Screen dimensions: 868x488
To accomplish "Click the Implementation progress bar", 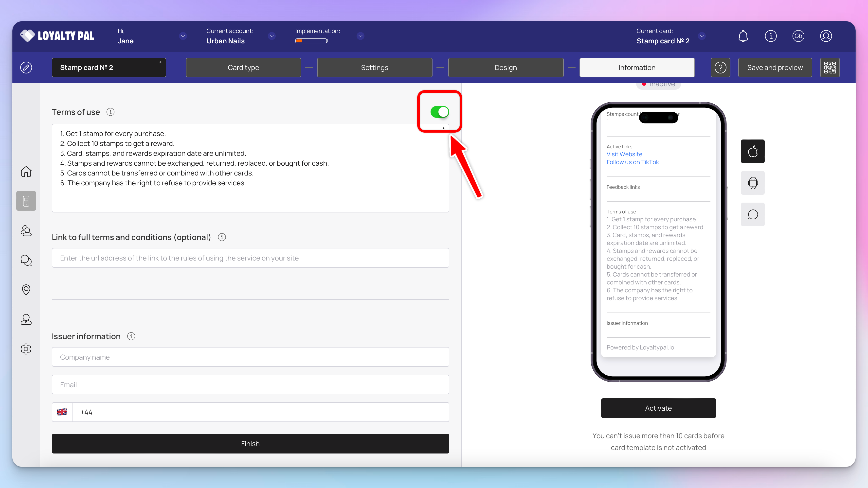I will 311,41.
